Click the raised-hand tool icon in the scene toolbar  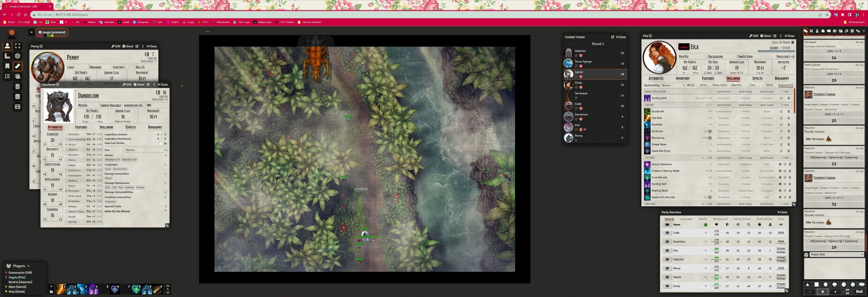coord(17,76)
